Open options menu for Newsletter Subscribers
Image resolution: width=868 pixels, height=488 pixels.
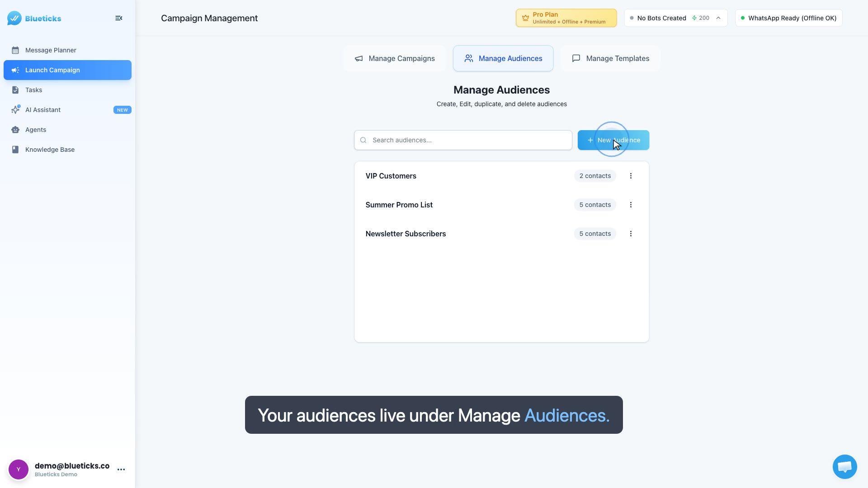point(631,234)
